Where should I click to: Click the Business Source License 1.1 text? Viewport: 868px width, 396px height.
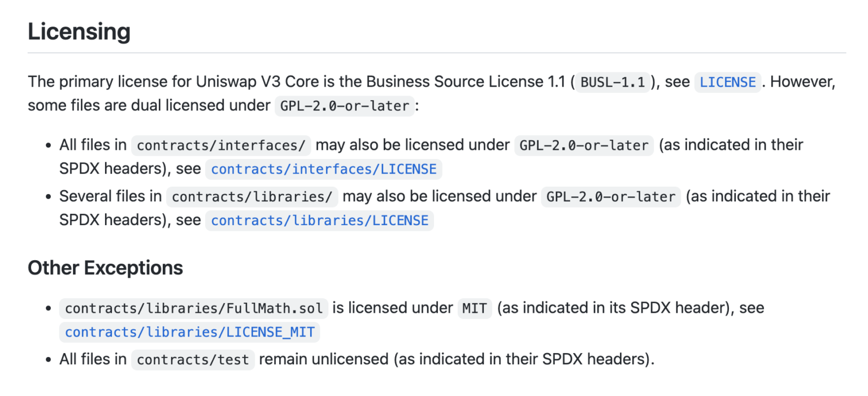coord(466,82)
